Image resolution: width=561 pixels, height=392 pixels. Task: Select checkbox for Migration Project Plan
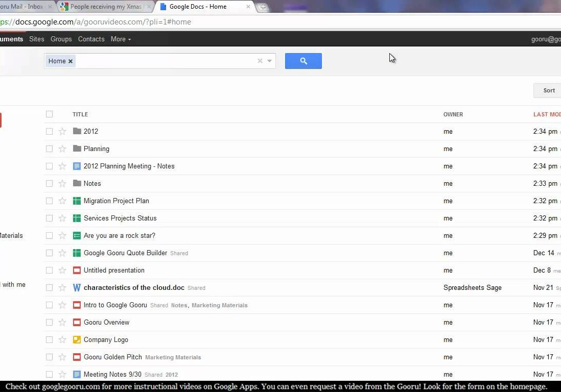pos(50,201)
